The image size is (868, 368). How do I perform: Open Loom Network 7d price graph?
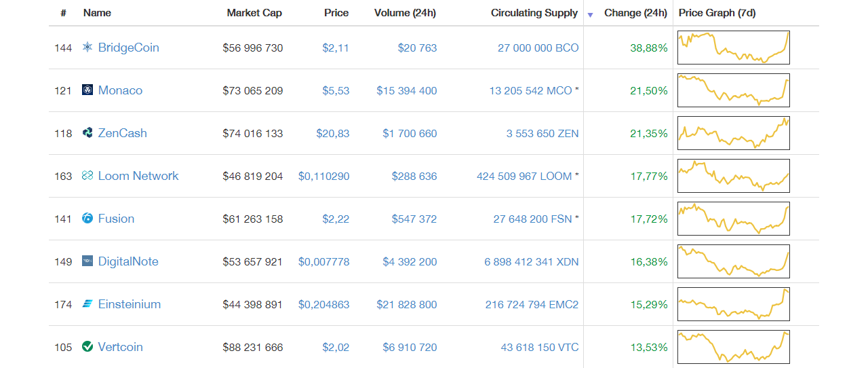734,176
